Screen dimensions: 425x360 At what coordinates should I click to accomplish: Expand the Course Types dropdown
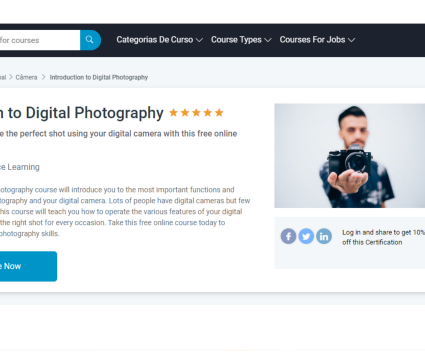(241, 40)
